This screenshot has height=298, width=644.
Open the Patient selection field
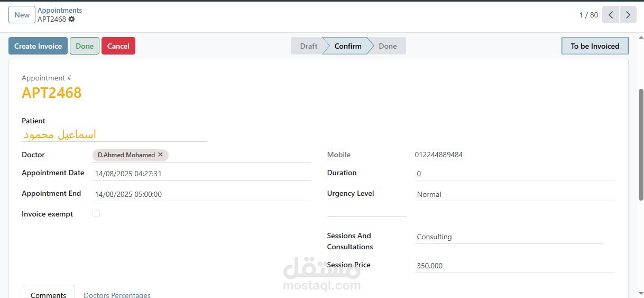pos(114,135)
